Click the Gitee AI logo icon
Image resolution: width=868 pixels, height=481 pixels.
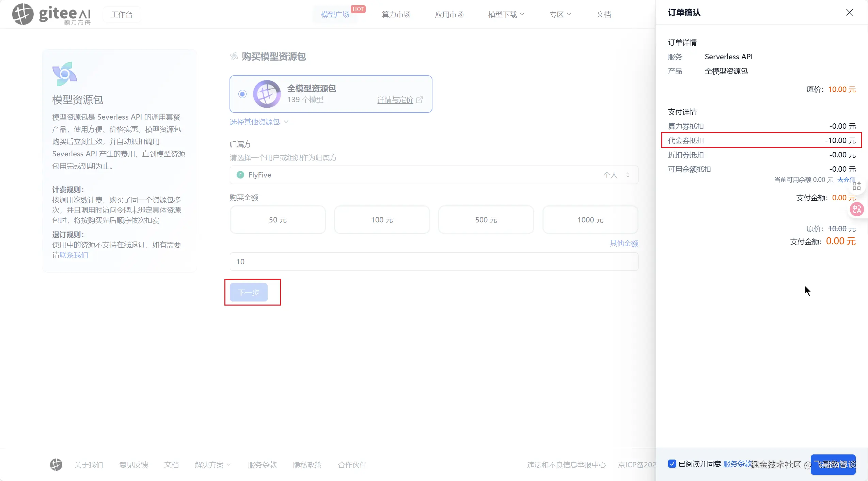pos(23,14)
